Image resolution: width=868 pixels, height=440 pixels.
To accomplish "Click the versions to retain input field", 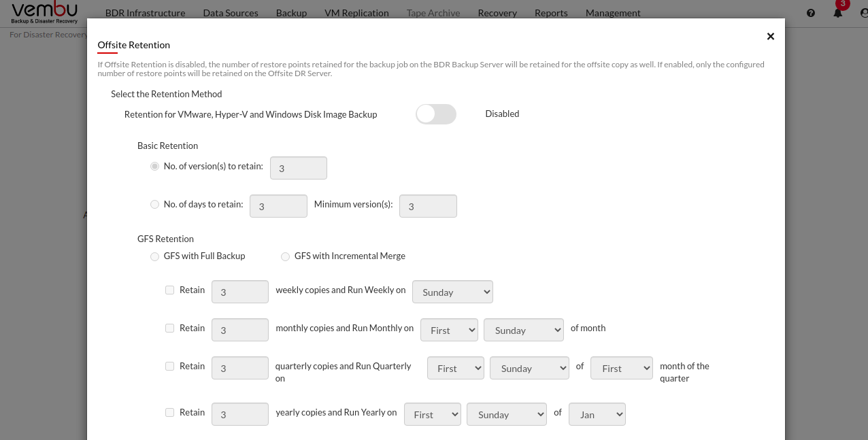I will point(299,168).
